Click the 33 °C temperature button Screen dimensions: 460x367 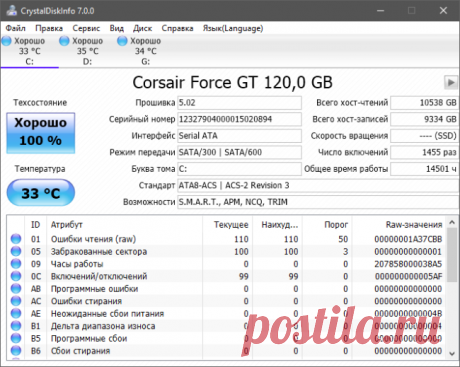pyautogui.click(x=41, y=193)
